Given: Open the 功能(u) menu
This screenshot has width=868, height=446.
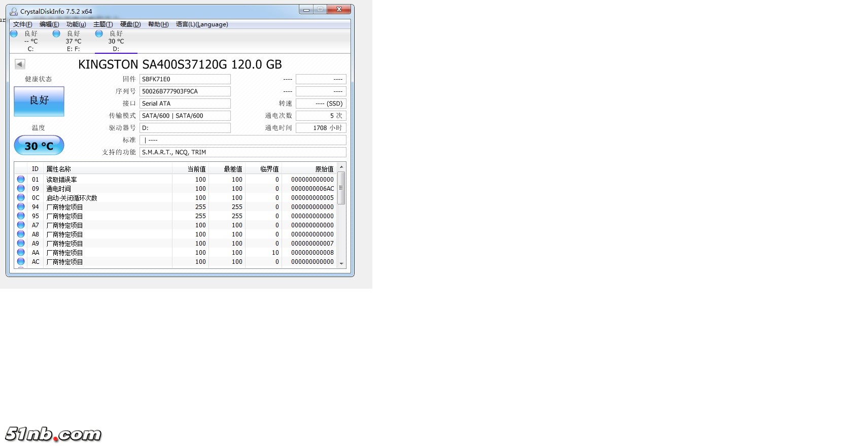Looking at the screenshot, I should (76, 24).
